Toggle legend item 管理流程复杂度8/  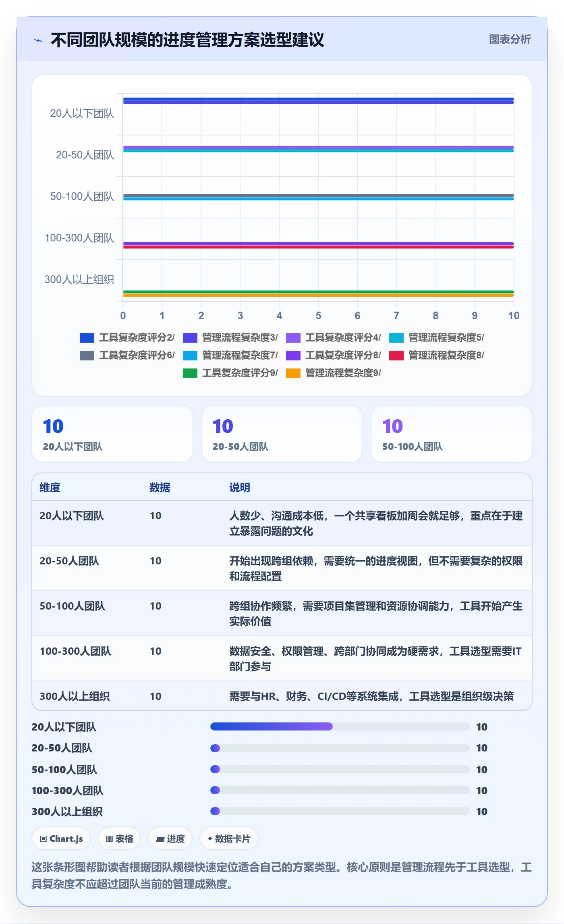click(436, 356)
